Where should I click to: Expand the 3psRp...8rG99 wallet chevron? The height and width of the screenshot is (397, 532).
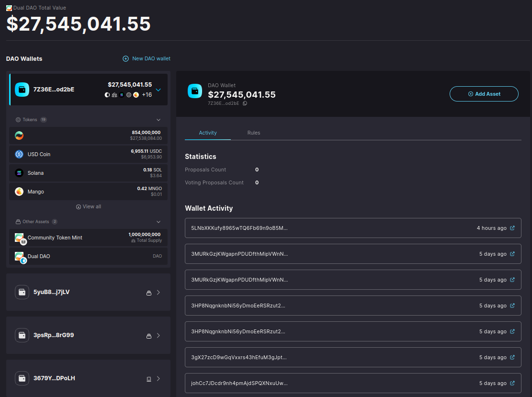[158, 336]
